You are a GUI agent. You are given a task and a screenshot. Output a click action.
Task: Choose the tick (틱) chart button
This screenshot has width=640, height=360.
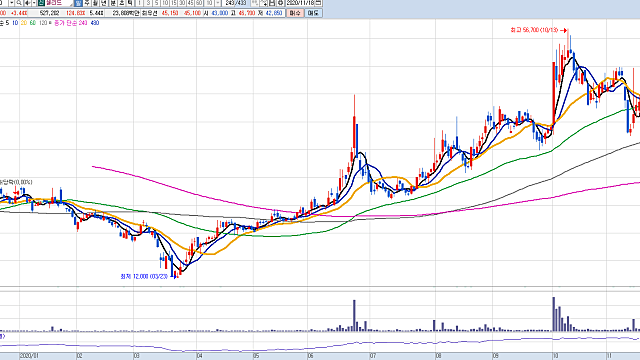[130, 3]
